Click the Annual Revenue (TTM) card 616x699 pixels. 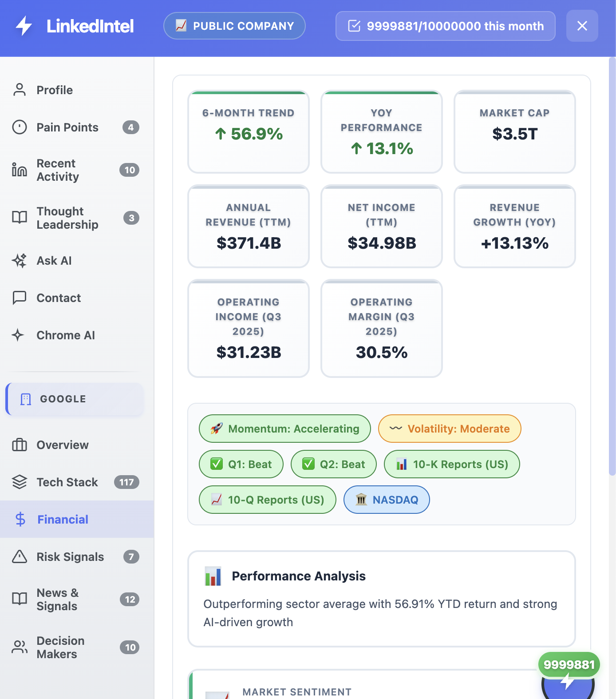click(249, 226)
